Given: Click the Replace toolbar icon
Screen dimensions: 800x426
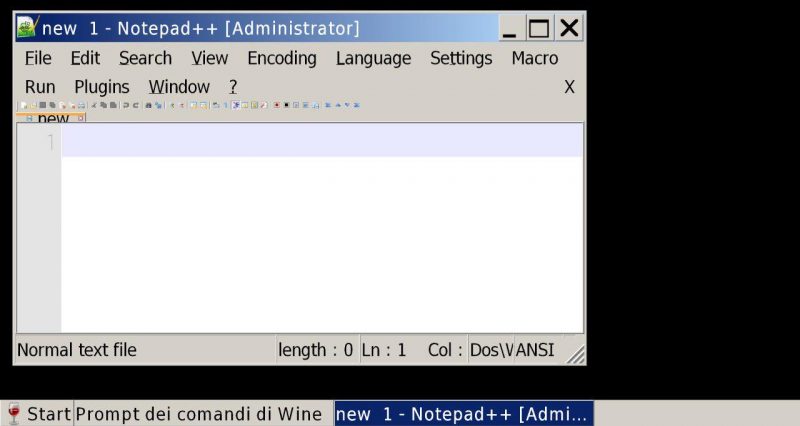Looking at the screenshot, I should (x=158, y=105).
